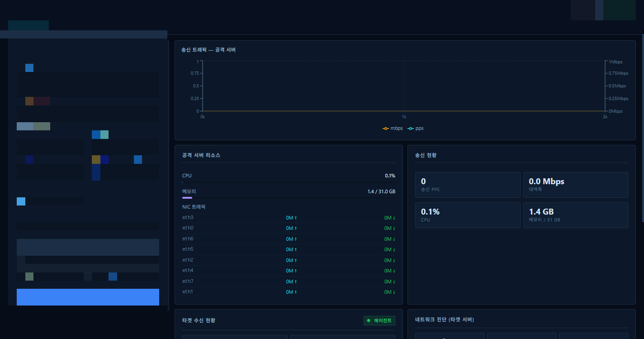Click eth3 download value 0M ↓
Image resolution: width=644 pixels, height=339 pixels.
pyautogui.click(x=390, y=218)
